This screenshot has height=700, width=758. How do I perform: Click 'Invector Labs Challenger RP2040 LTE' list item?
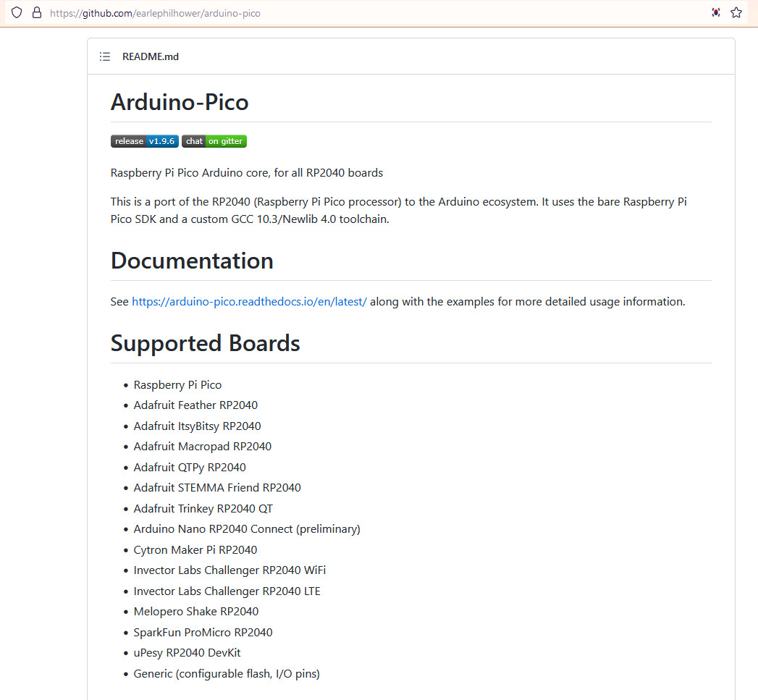tap(227, 591)
